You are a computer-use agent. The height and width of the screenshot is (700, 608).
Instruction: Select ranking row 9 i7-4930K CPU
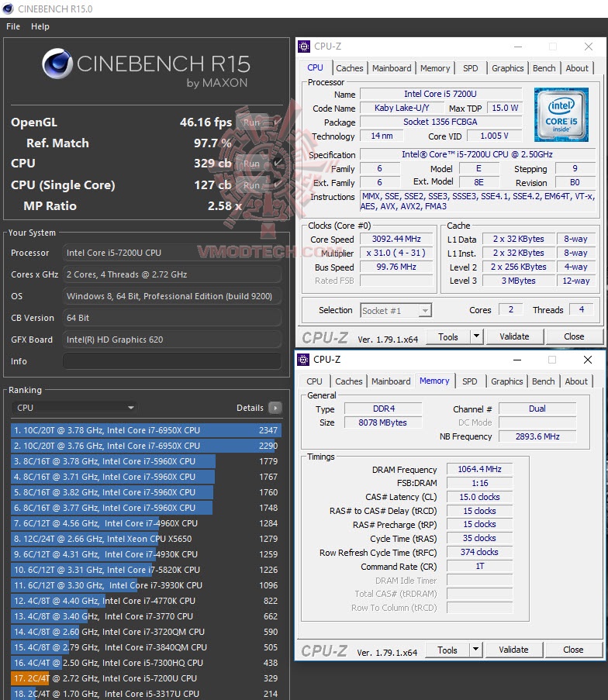[x=146, y=554]
